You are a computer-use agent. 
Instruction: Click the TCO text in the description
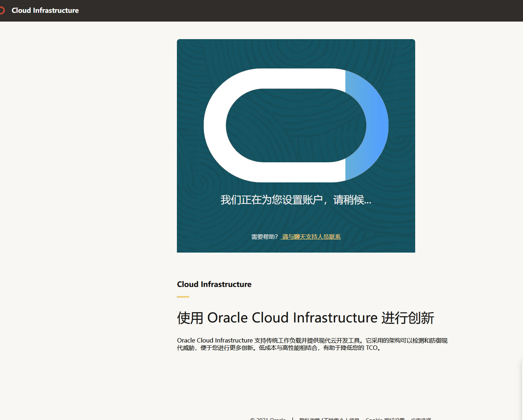(x=372, y=348)
